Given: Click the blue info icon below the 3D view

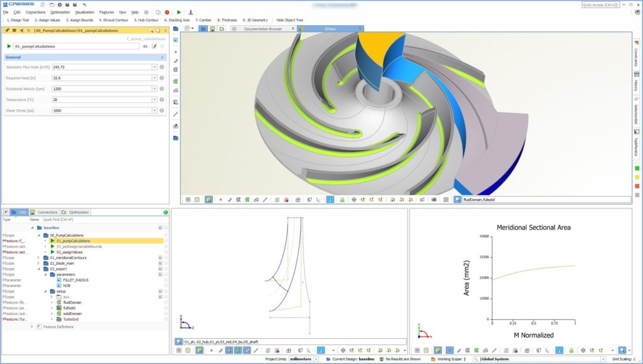Looking at the screenshot, I should click(x=330, y=200).
